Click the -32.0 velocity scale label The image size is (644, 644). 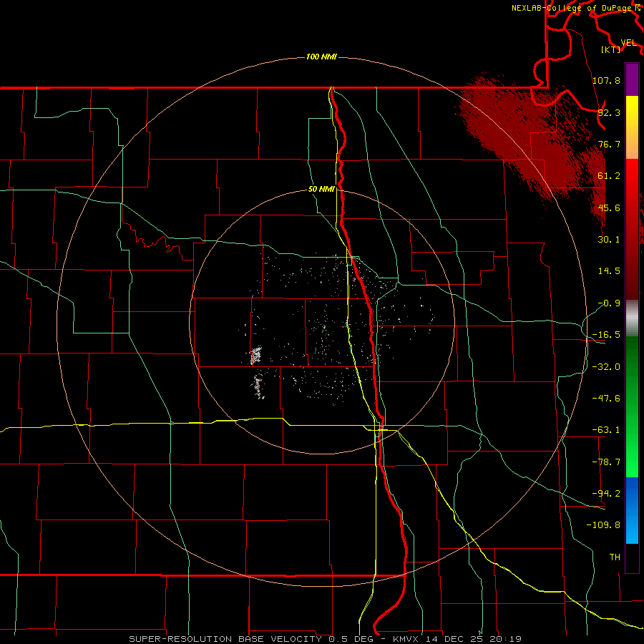click(606, 367)
